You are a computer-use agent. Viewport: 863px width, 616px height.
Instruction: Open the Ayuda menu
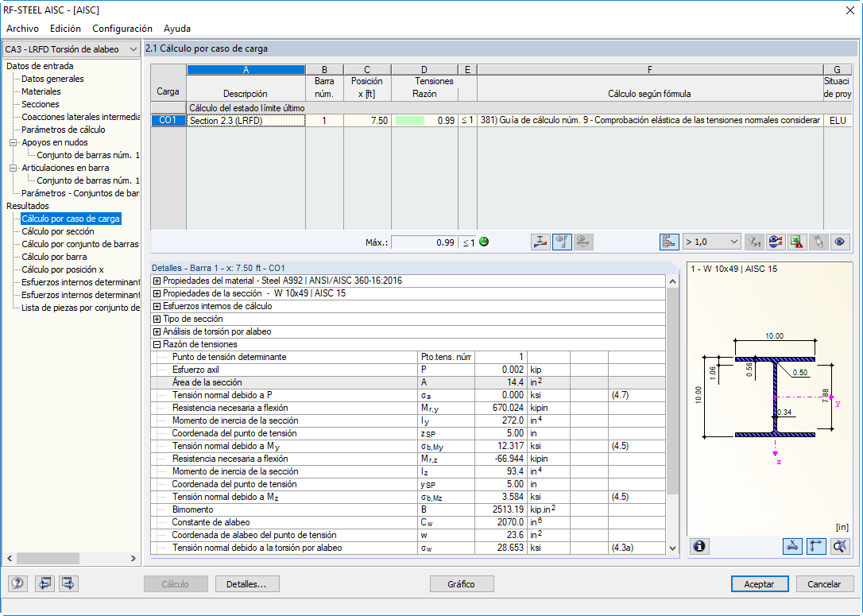point(177,29)
